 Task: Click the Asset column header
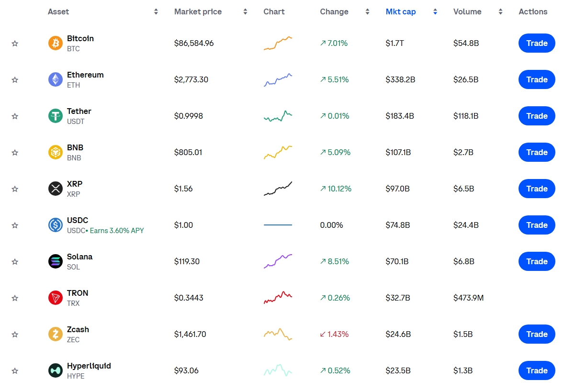tap(58, 11)
